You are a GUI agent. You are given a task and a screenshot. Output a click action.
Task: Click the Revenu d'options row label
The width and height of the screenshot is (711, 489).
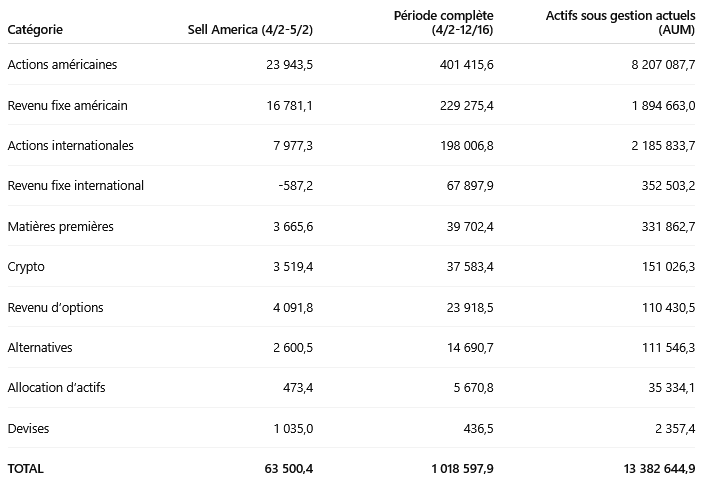pos(55,307)
